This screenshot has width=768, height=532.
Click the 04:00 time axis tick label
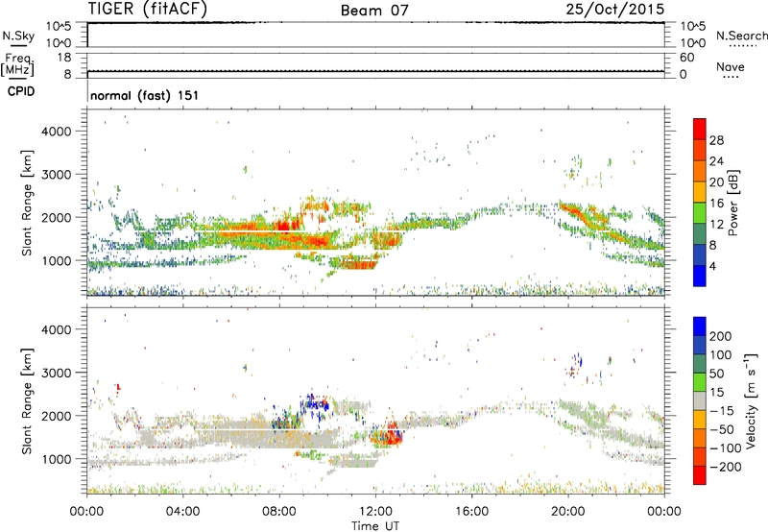click(x=182, y=512)
